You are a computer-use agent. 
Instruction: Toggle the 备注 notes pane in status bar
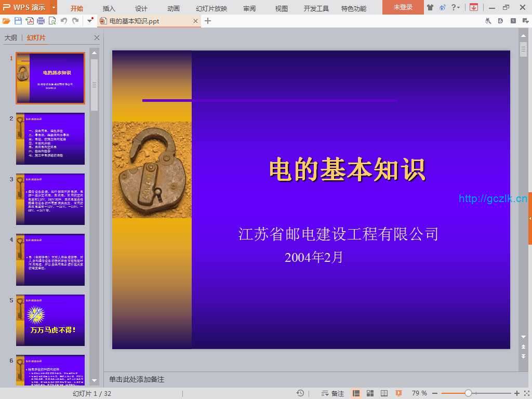tap(333, 393)
